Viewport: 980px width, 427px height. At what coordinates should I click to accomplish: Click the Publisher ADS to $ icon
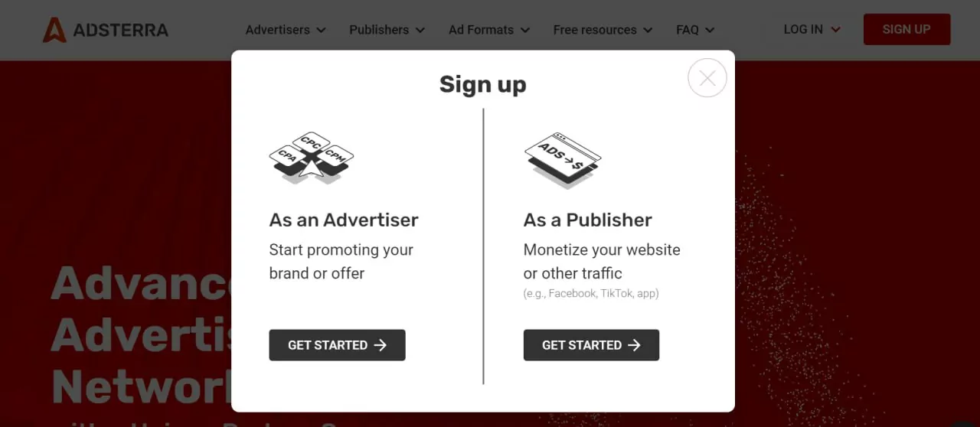(563, 160)
